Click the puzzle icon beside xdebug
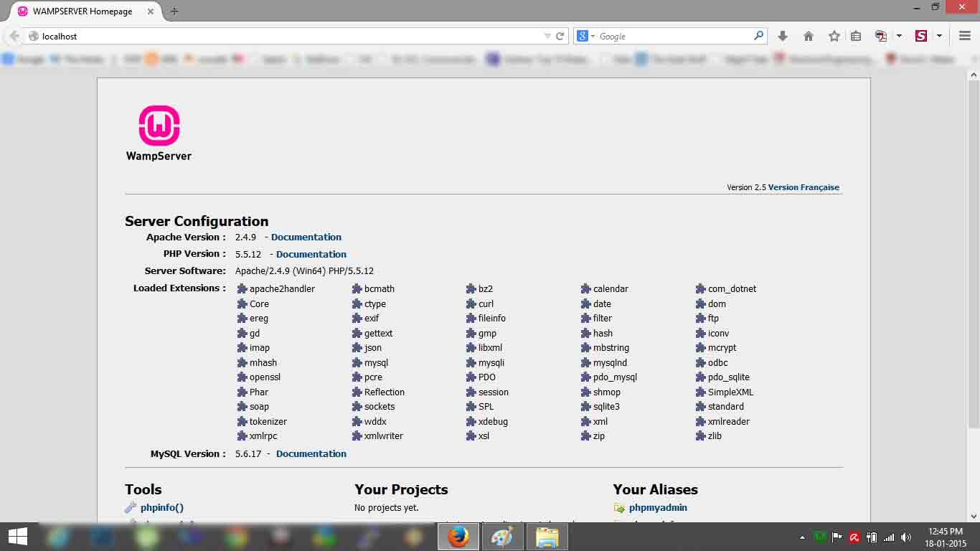The height and width of the screenshot is (551, 980). click(471, 422)
